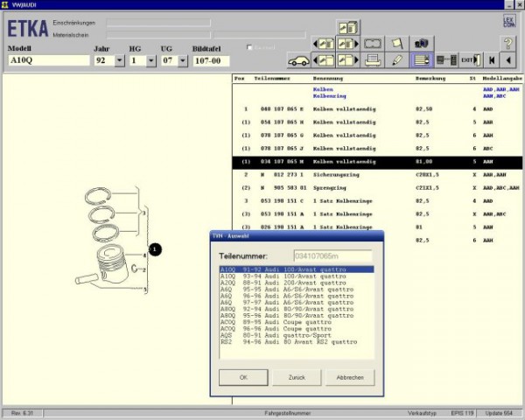Select parts row 078 107 065 G

pos(377,136)
